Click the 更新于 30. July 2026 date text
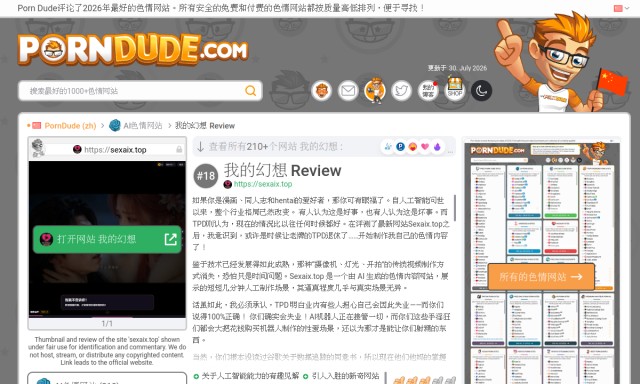This screenshot has height=384, width=640. (457, 68)
